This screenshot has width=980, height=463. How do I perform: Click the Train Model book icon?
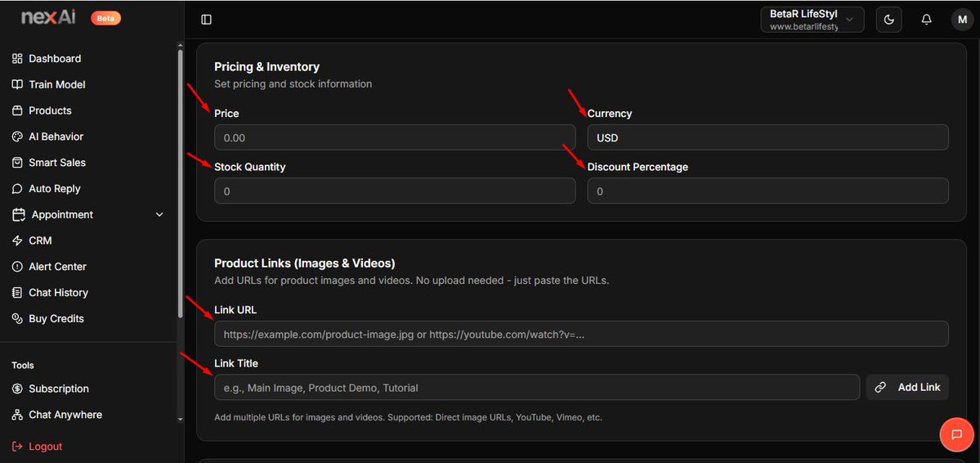coord(17,84)
